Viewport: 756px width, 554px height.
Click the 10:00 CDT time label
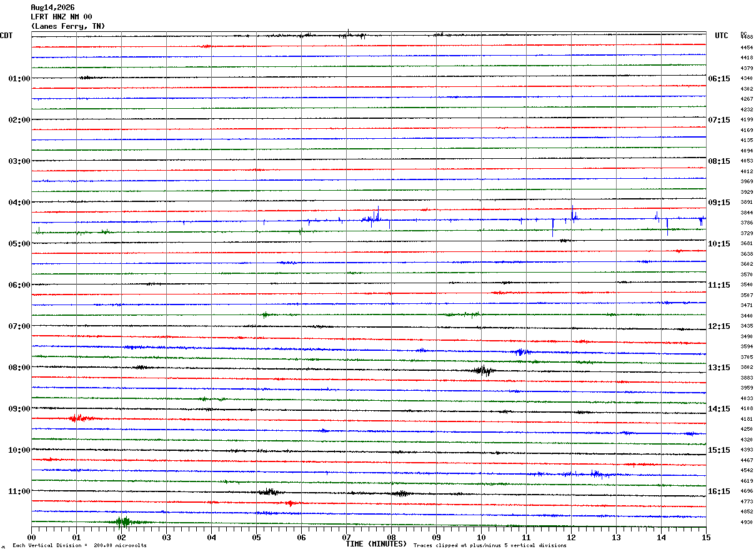click(19, 450)
